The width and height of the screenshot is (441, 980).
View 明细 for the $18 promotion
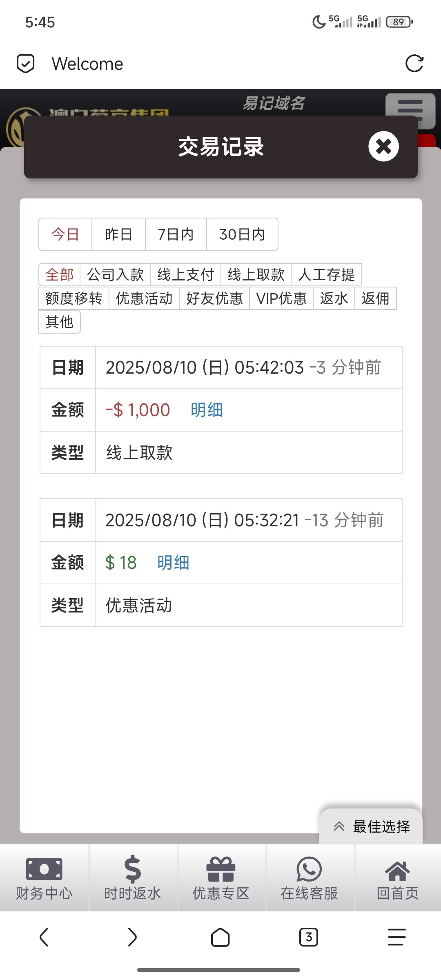tap(173, 563)
